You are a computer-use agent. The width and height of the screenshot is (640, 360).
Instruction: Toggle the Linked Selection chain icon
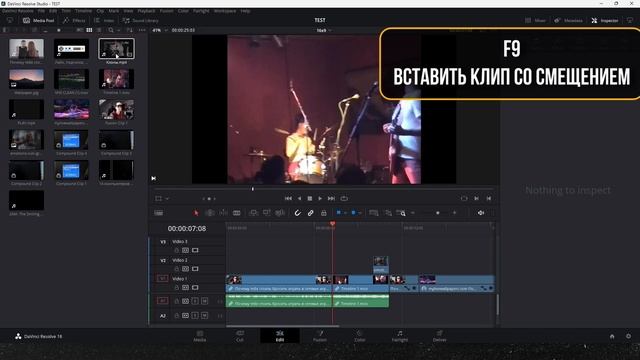pyautogui.click(x=311, y=213)
